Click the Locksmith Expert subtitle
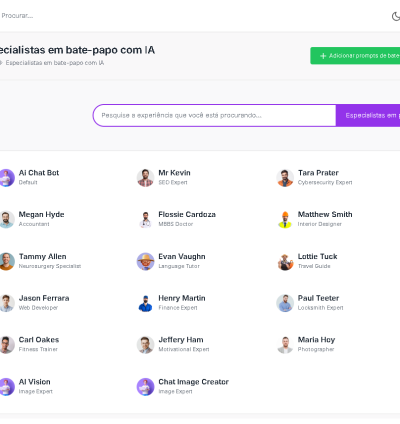Image resolution: width=400 pixels, height=424 pixels. tap(321, 308)
